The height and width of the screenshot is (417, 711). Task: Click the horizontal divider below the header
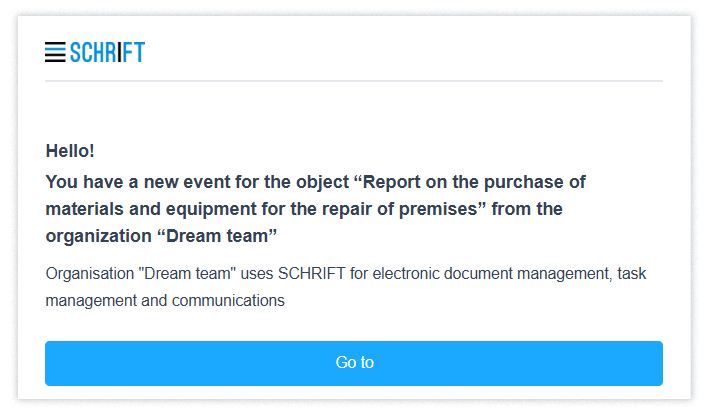click(x=354, y=80)
